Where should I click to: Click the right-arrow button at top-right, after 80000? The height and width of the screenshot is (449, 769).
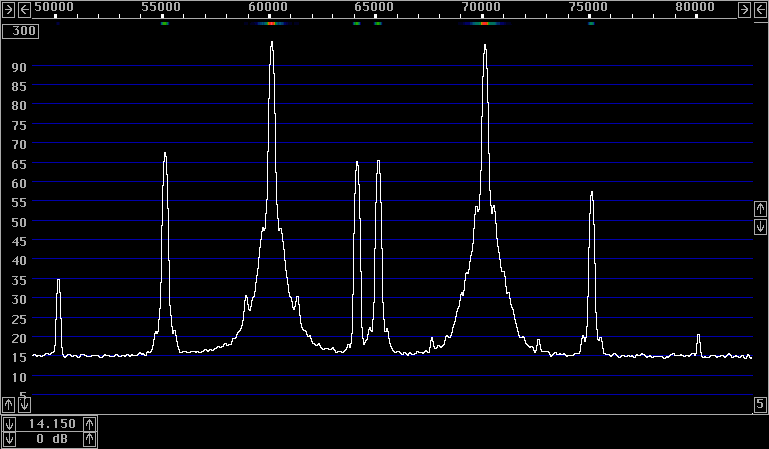[x=744, y=9]
